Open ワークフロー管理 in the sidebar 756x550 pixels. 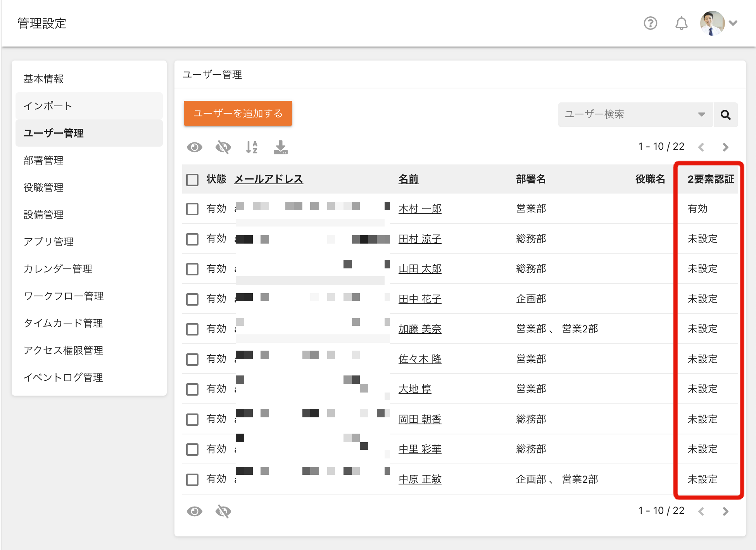click(89, 296)
